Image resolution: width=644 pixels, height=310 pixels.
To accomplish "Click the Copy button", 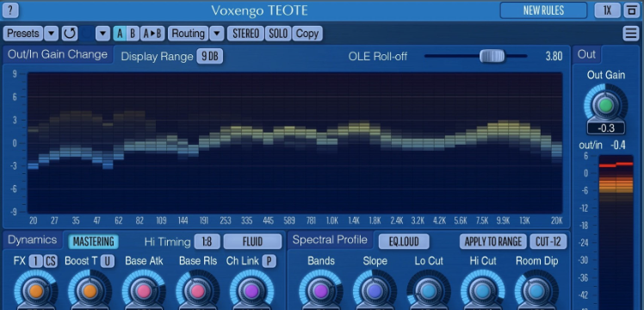I will [307, 34].
